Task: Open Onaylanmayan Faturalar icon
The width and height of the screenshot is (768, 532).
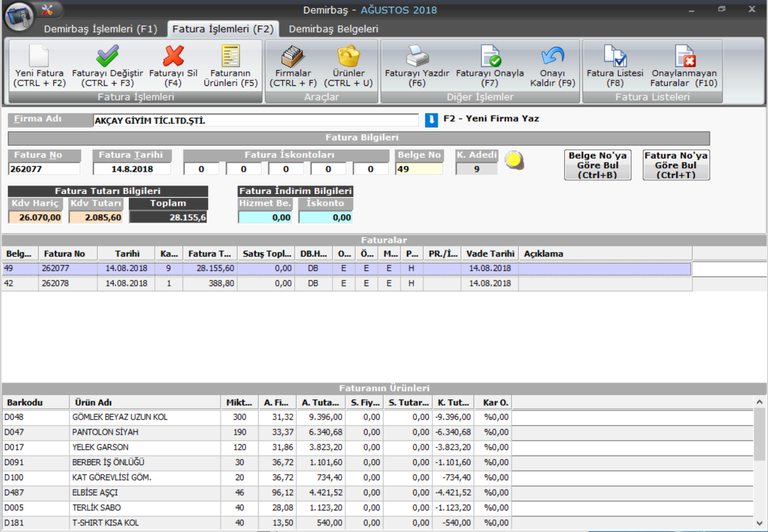Action: coord(685,56)
